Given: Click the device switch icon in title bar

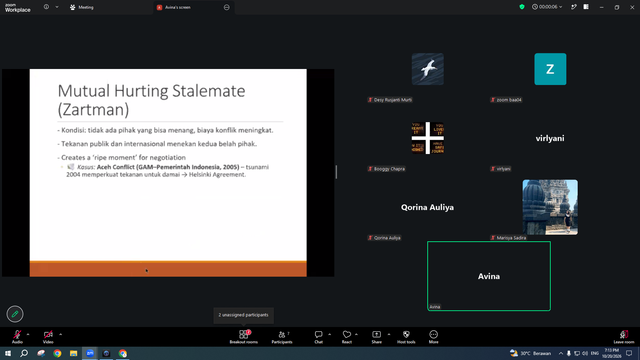Looking at the screenshot, I should point(573,7).
